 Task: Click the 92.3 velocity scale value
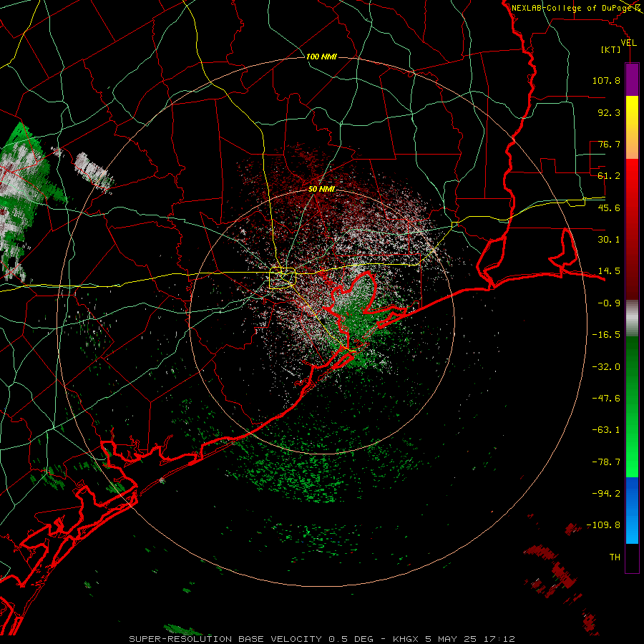click(x=609, y=112)
